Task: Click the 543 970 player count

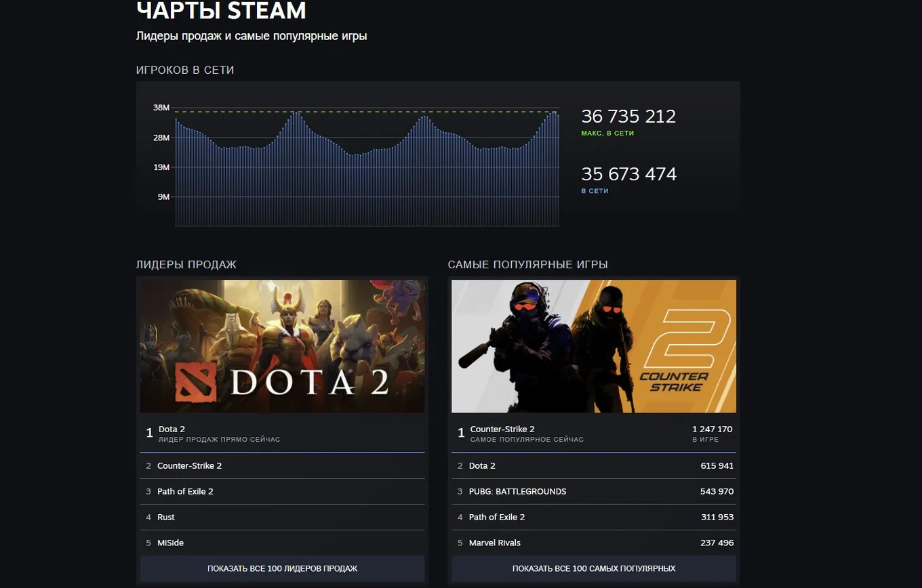Action: point(717,492)
